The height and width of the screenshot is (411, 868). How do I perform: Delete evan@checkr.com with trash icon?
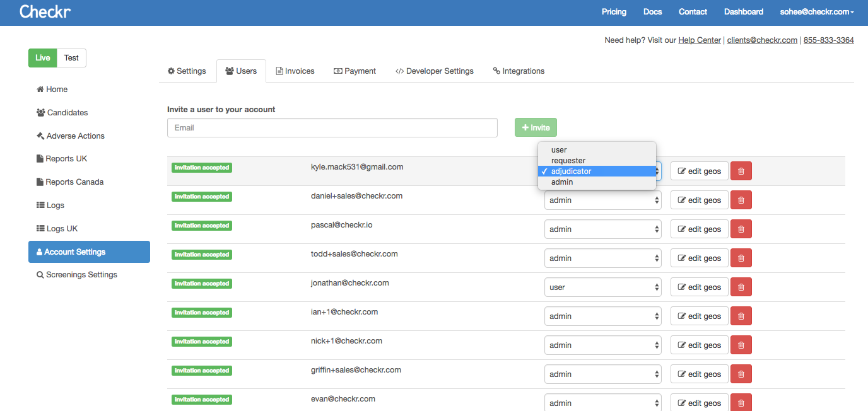pos(741,403)
